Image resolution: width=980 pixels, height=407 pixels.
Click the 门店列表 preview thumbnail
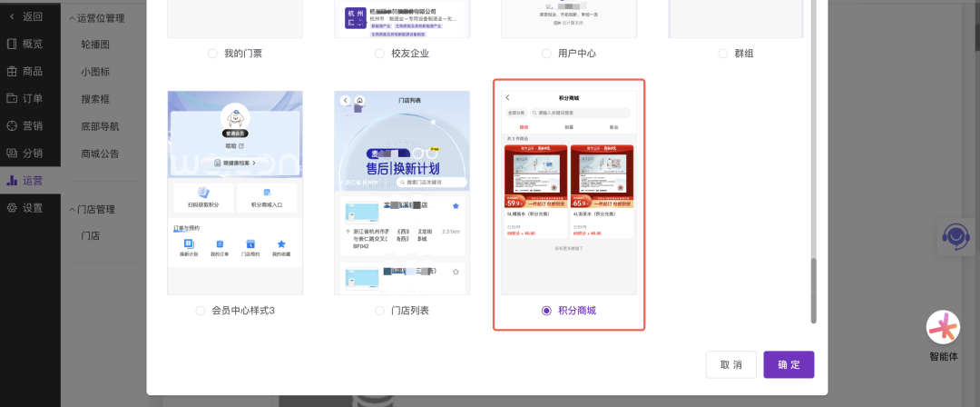pos(402,193)
